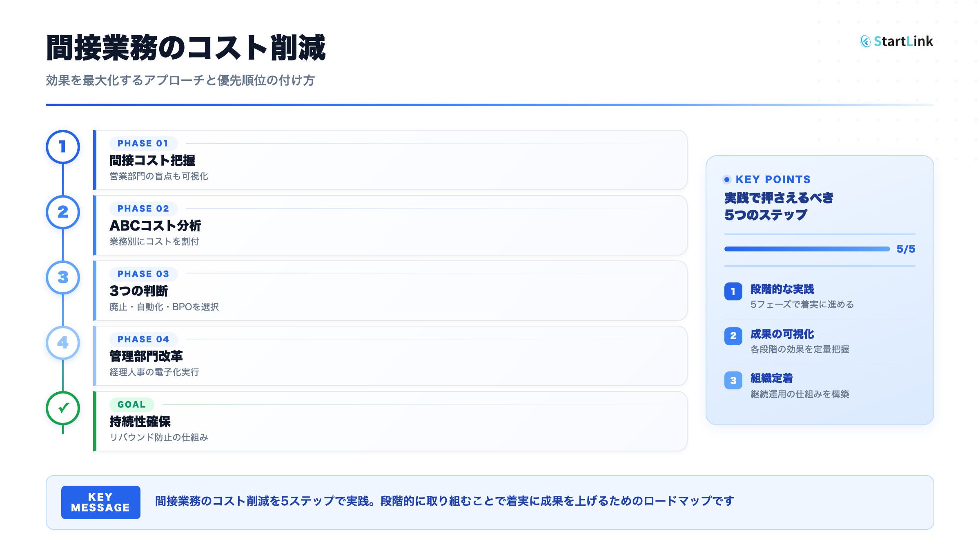This screenshot has height=551, width=980.
Task: Click the KEY MESSAGE blue button
Action: 100,502
